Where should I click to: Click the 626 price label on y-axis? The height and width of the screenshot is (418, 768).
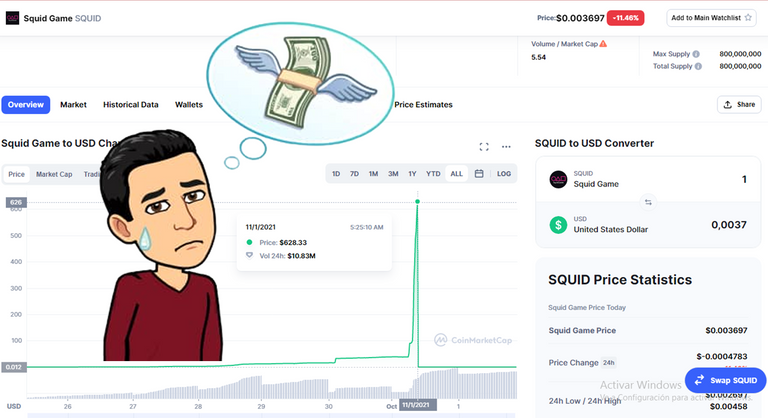tap(16, 202)
